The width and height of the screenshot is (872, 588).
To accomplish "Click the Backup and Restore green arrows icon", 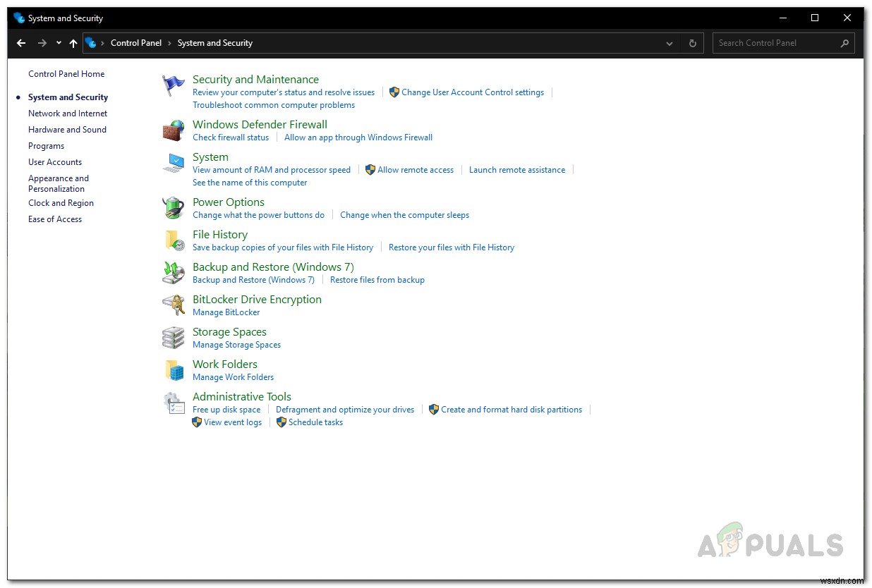I will point(174,273).
